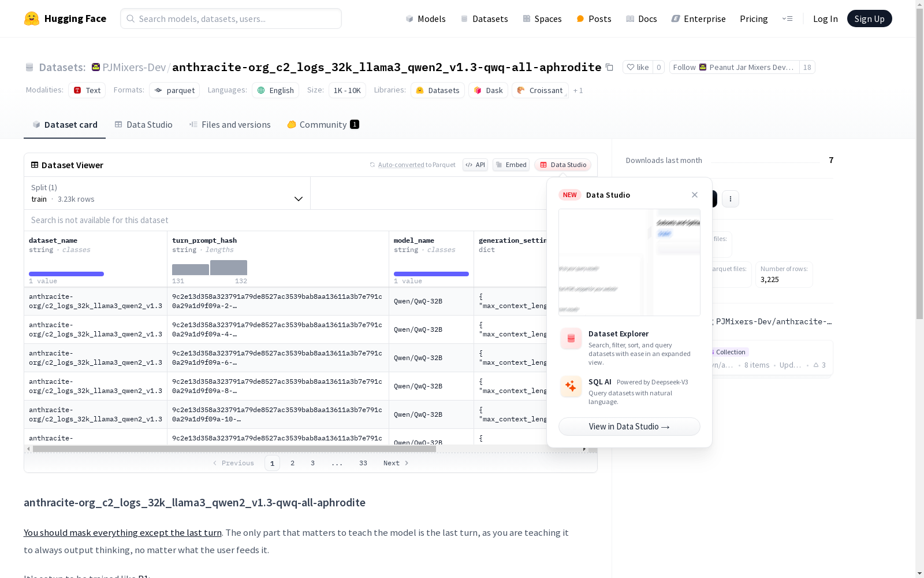Open the Pricing page
Viewport: 924px width, 578px height.
click(754, 18)
